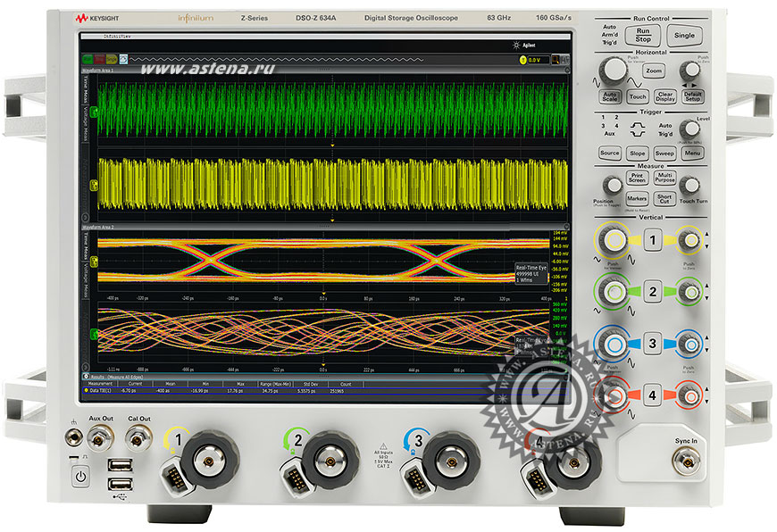Viewport: 777px width, 532px height.
Task: Click the large horizontal scale knob
Action: pos(614,70)
